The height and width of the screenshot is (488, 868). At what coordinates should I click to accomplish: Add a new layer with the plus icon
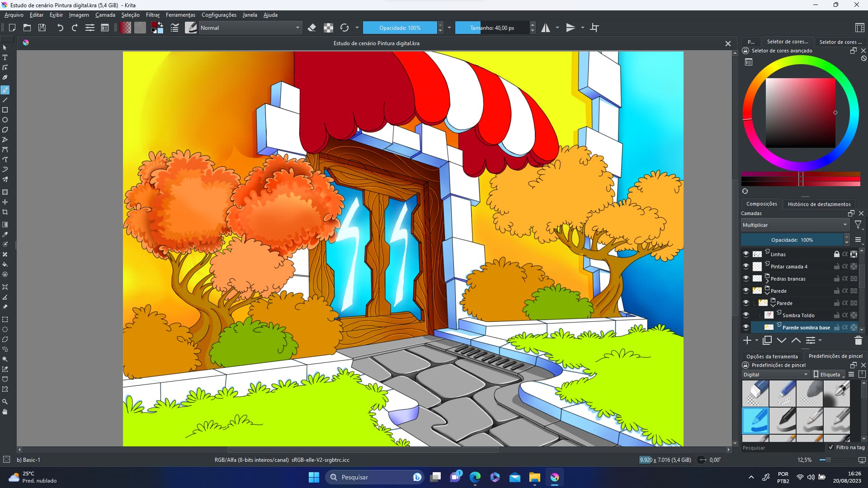(x=747, y=340)
